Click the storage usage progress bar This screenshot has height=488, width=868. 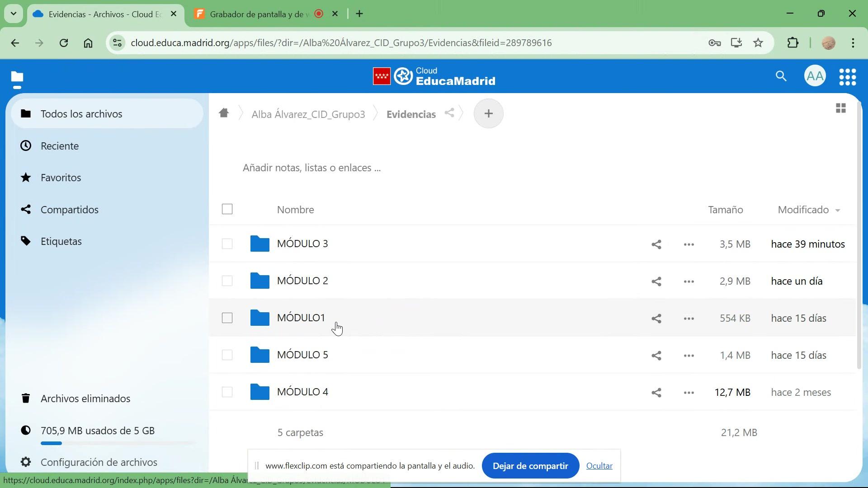point(118,443)
